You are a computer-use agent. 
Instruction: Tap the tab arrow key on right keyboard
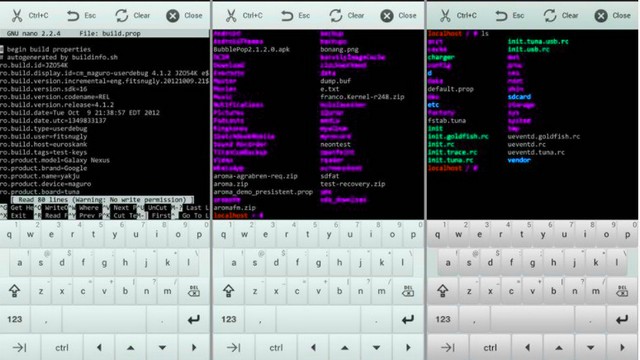448,348
